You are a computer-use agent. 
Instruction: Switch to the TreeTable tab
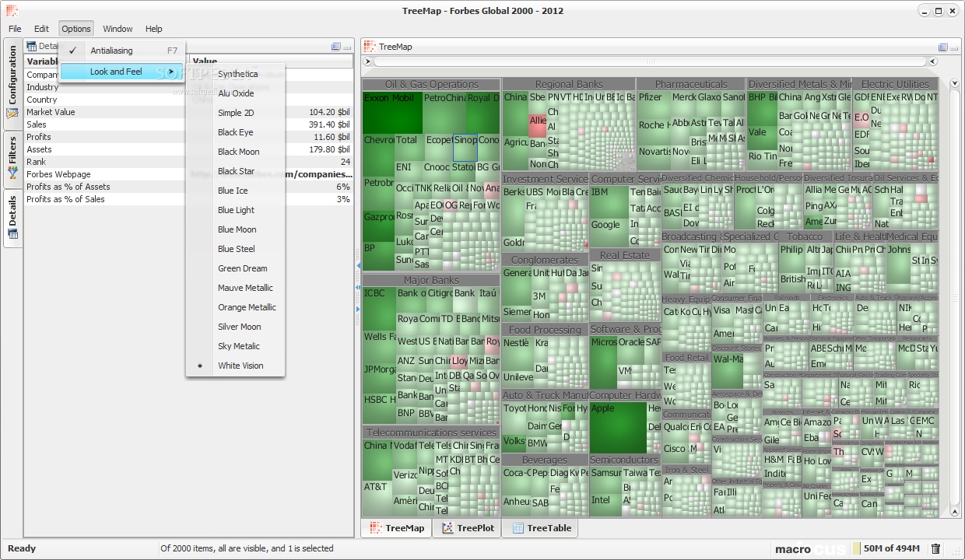point(542,528)
